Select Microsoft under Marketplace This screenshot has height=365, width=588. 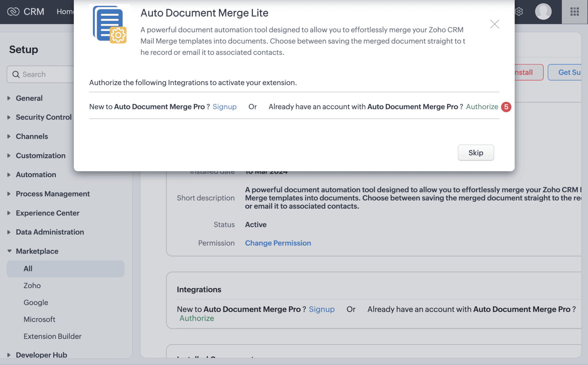(39, 319)
